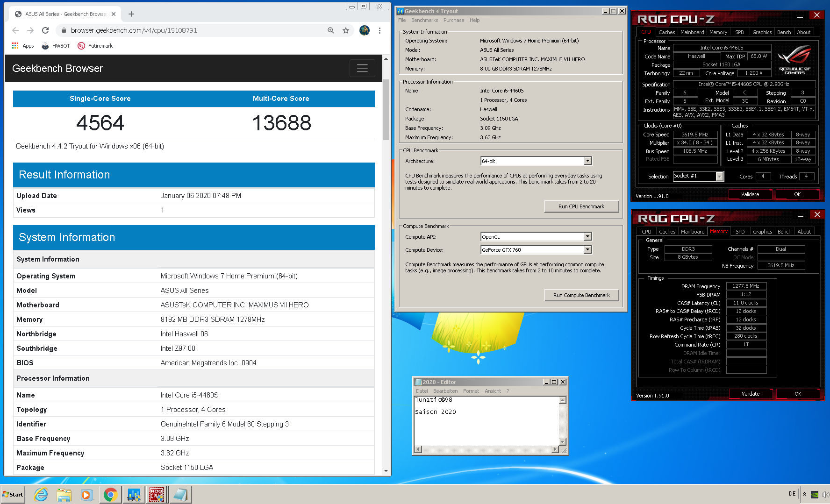The image size is (830, 504).
Task: Click ROG logo in CPU-Z
Action: [x=794, y=59]
